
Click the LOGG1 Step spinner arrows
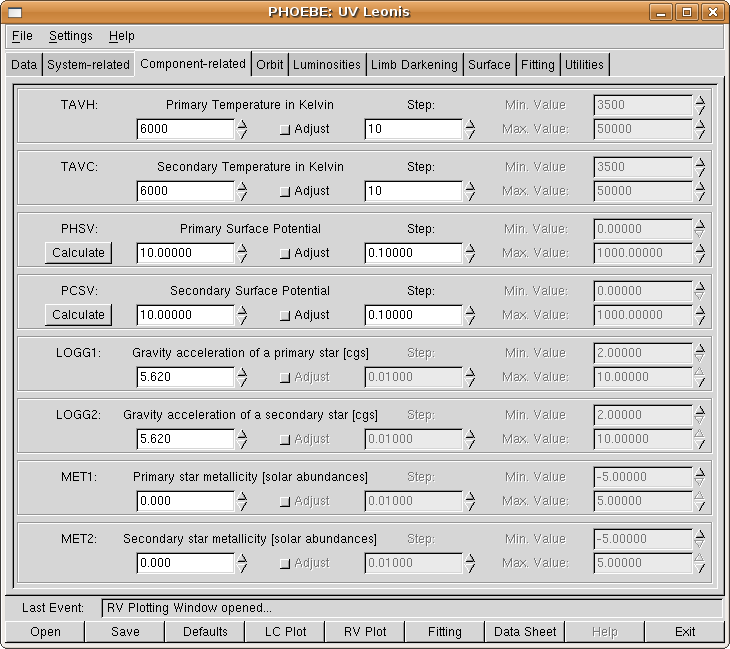click(x=470, y=377)
